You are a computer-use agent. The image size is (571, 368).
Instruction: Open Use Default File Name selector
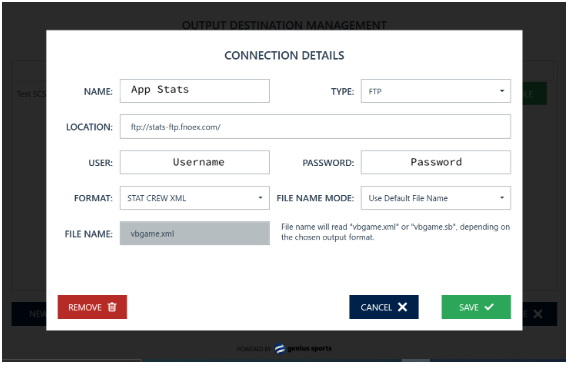(436, 198)
